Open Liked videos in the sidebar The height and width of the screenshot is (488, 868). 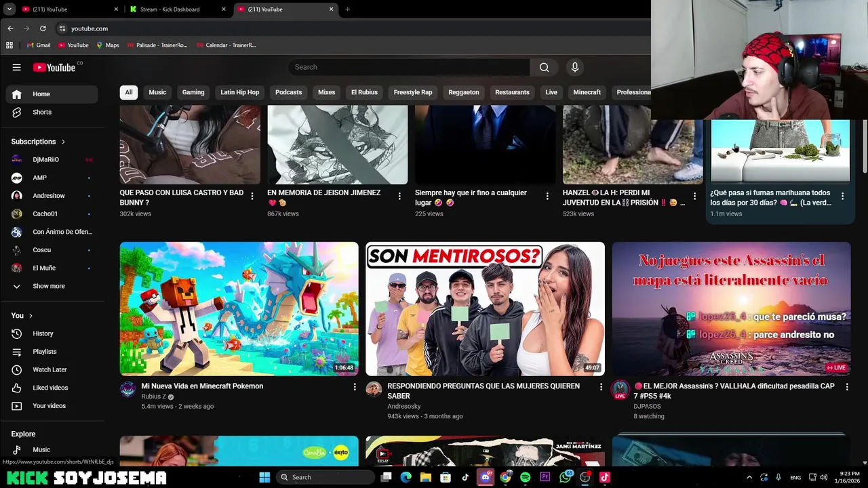[x=52, y=388]
